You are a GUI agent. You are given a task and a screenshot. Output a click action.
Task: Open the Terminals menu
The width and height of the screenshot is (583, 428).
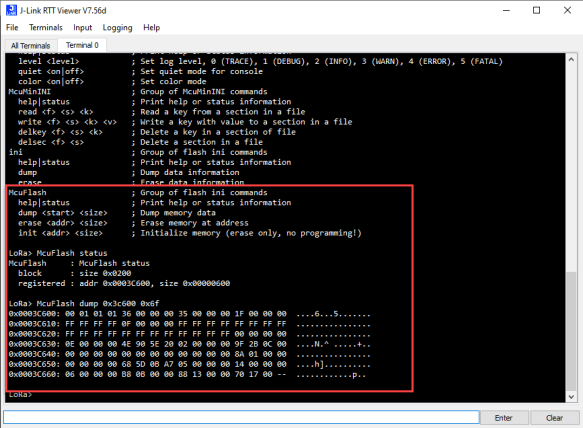click(46, 28)
